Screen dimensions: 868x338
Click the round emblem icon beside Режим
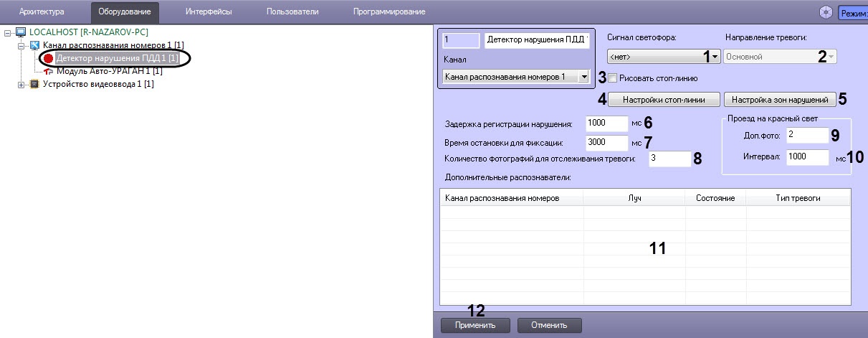[826, 11]
